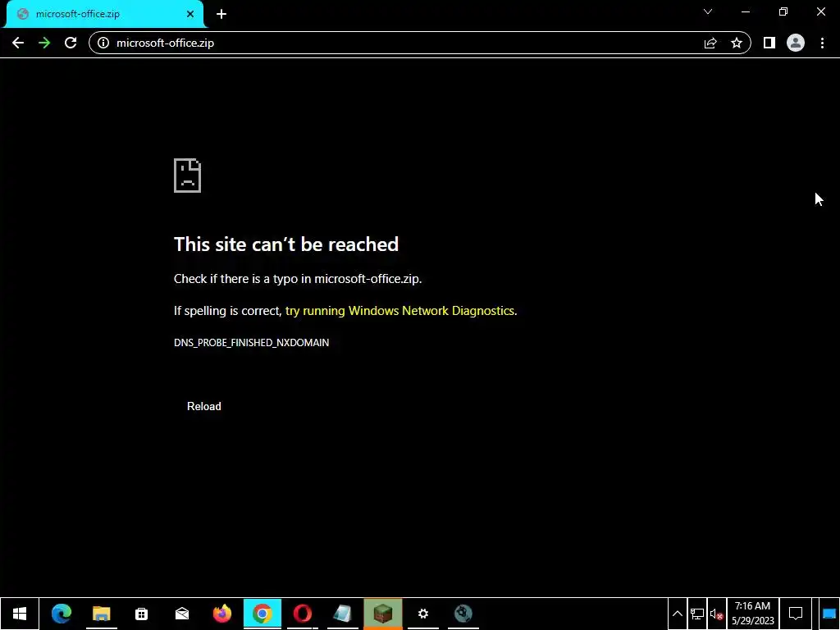
Task: Switch to Firefox in the taskbar
Action: pos(221,614)
